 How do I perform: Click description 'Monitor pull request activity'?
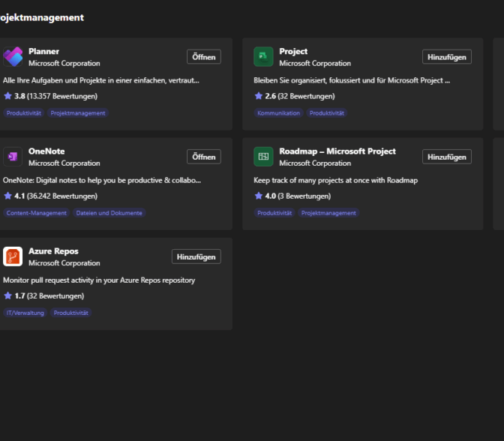(x=99, y=280)
